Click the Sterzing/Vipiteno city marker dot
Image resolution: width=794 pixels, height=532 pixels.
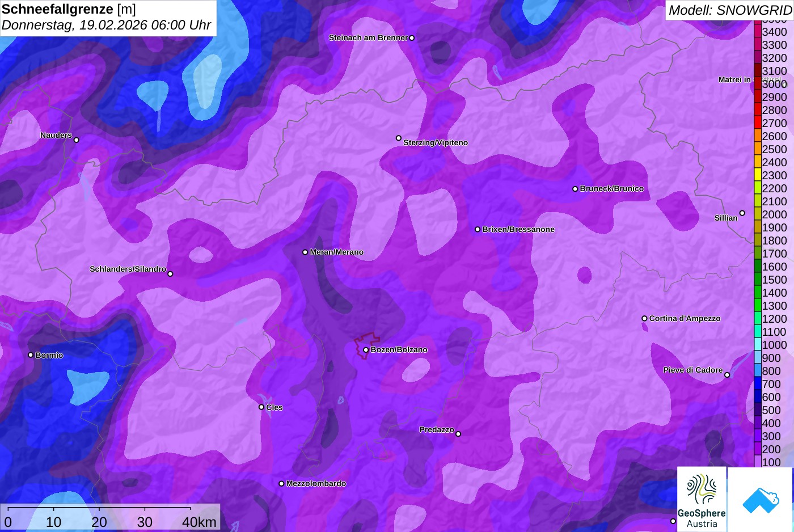coord(399,138)
